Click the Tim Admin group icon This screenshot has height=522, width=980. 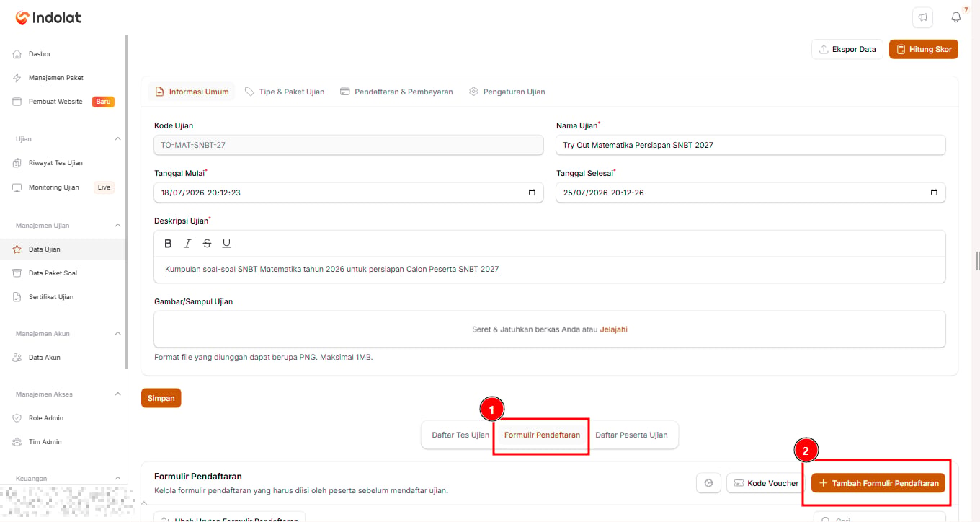point(17,442)
